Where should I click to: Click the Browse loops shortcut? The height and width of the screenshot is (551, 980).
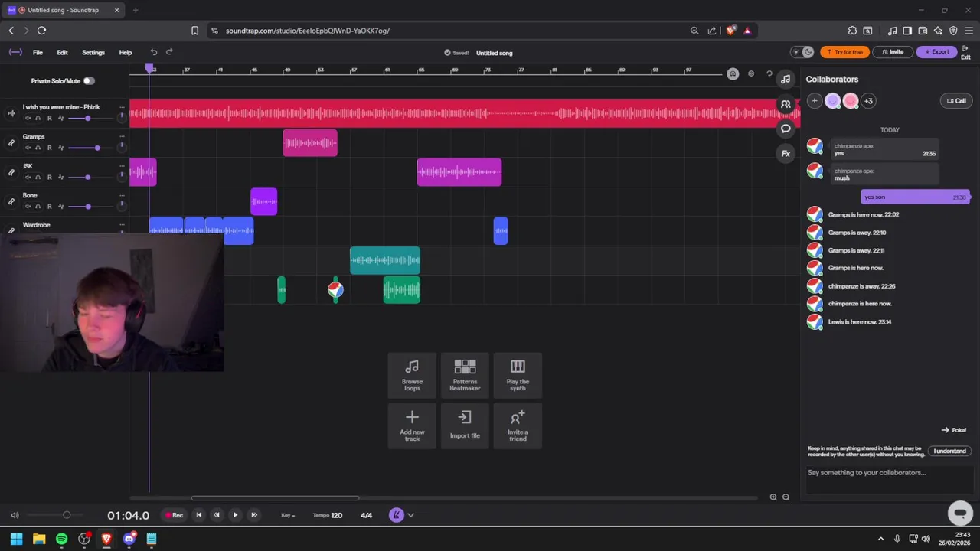412,375
